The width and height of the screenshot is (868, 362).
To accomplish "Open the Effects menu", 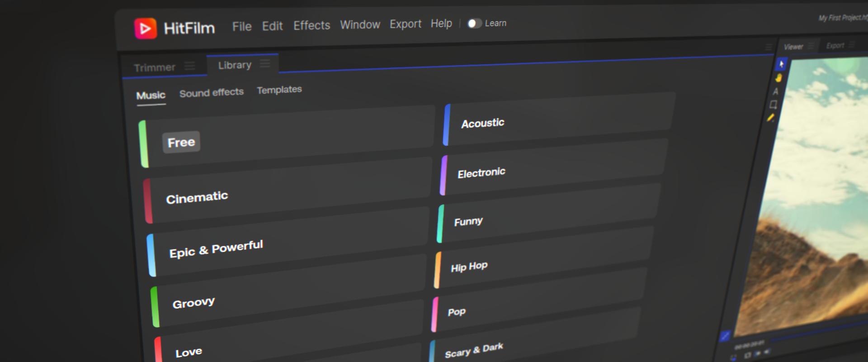I will 311,25.
